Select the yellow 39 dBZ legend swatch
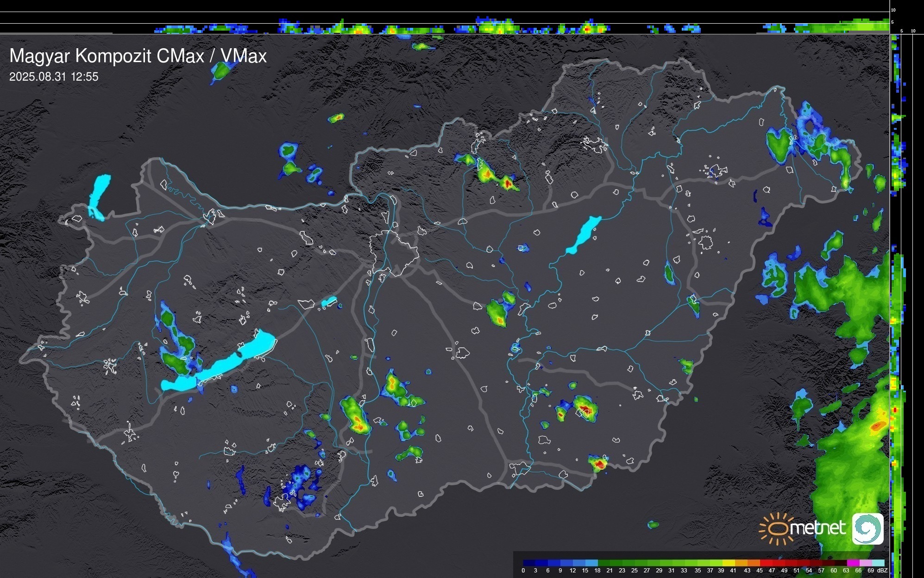The width and height of the screenshot is (924, 578). tap(728, 563)
